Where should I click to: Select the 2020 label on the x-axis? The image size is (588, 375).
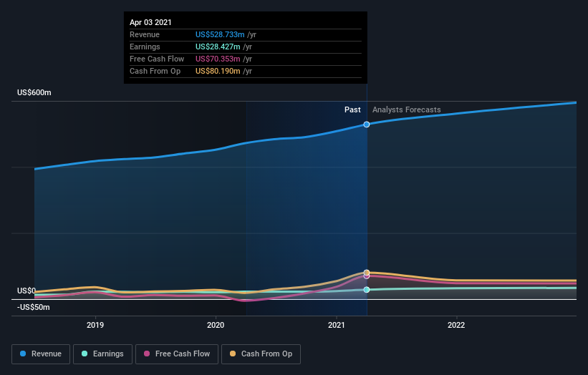point(216,325)
